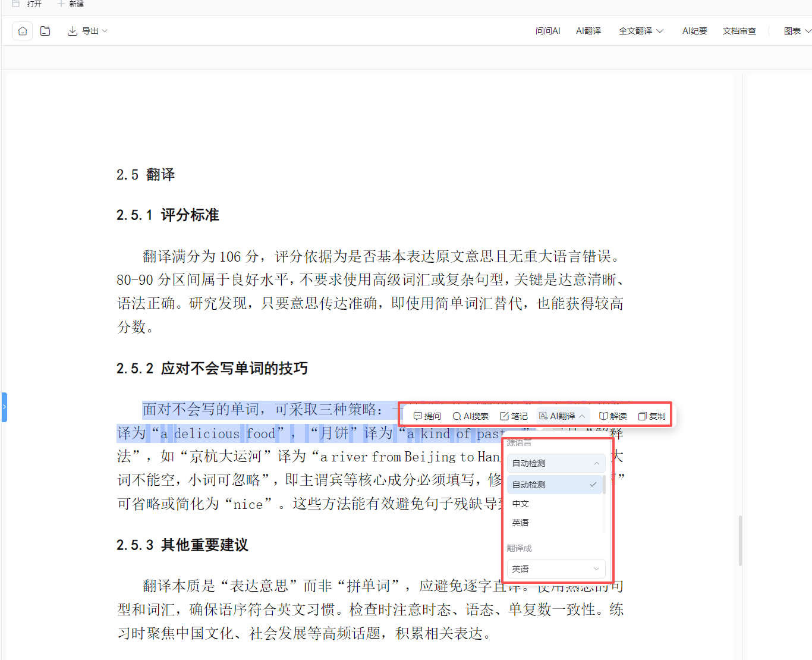Click the document vertical scrollbar thumb
This screenshot has height=660, width=812.
(740, 540)
